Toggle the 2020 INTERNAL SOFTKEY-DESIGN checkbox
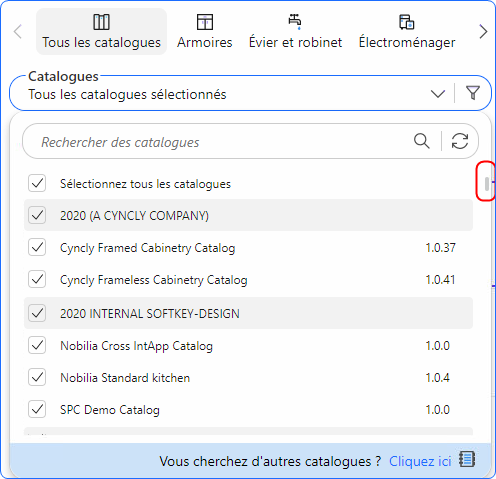Viewport: 496px width, 479px height. 37,313
